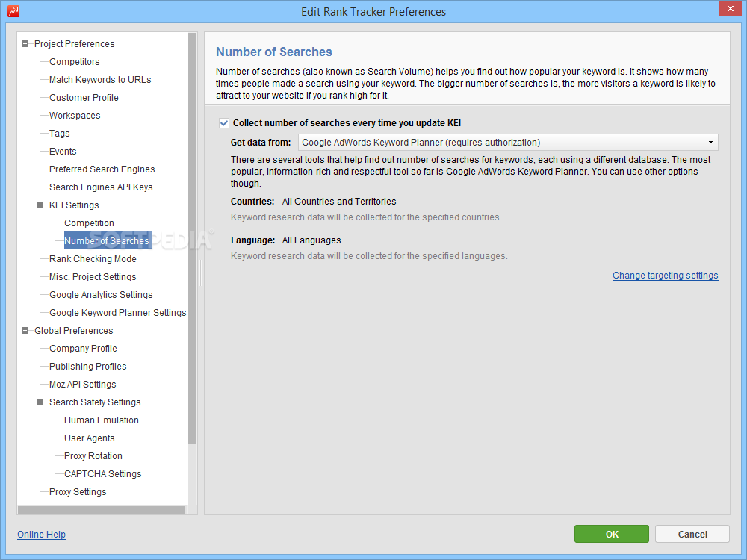The width and height of the screenshot is (747, 560).
Task: Click the Cancel button
Action: click(x=692, y=535)
